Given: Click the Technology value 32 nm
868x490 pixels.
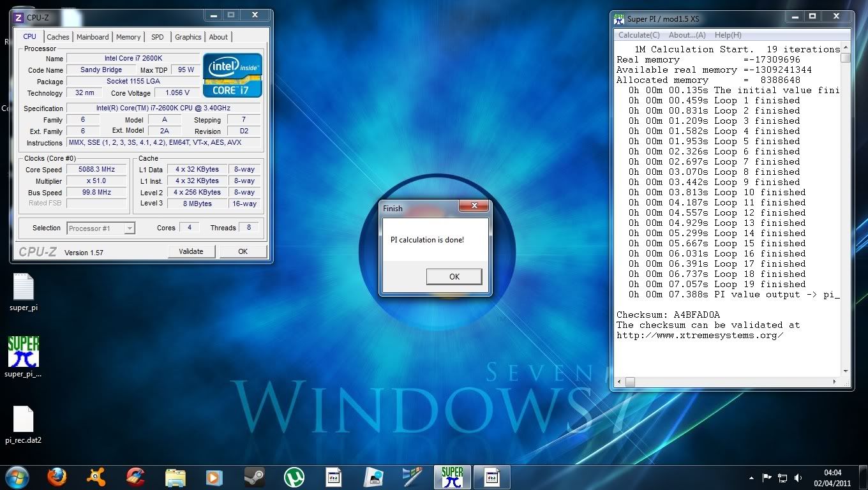Looking at the screenshot, I should coord(84,93).
